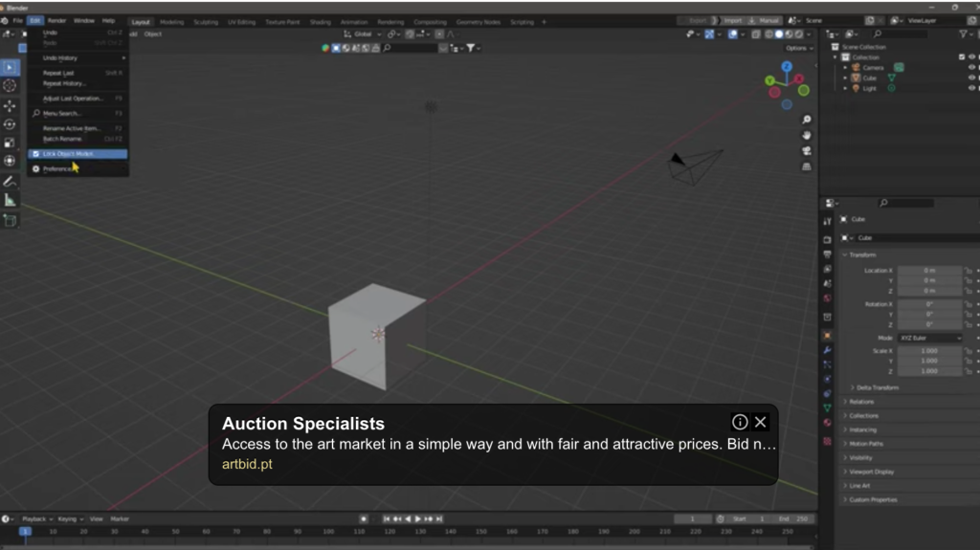Open Preferences from Edit menu

click(78, 168)
